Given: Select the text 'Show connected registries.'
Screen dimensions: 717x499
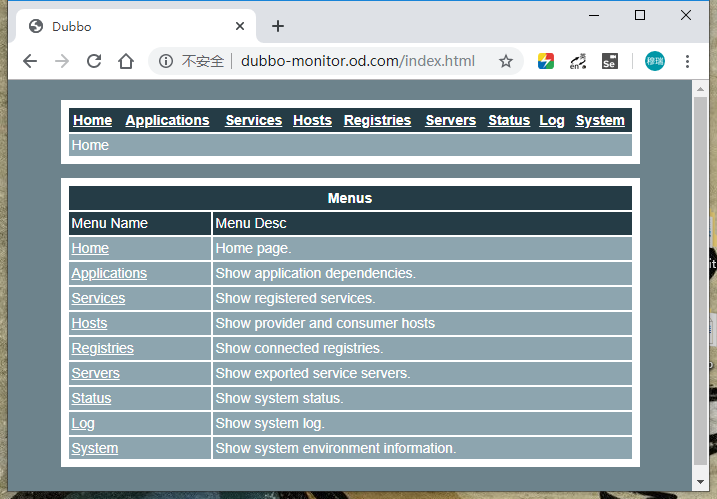Looking at the screenshot, I should 299,348.
